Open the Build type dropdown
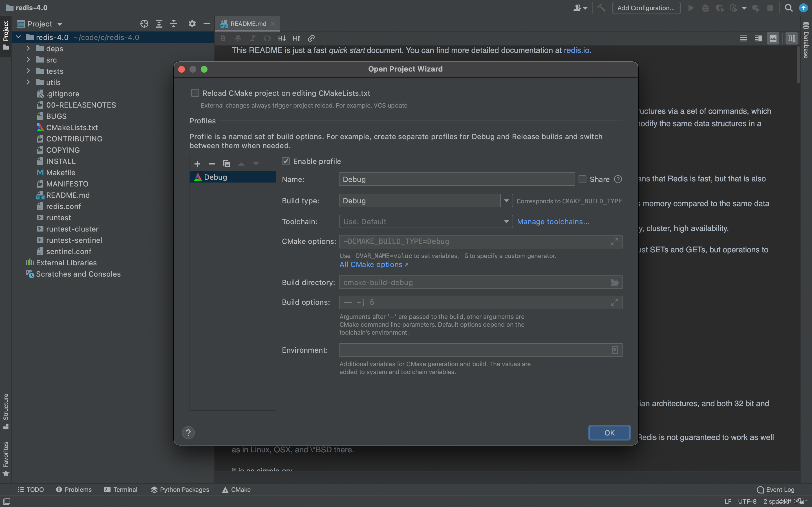The height and width of the screenshot is (507, 812). click(x=506, y=201)
